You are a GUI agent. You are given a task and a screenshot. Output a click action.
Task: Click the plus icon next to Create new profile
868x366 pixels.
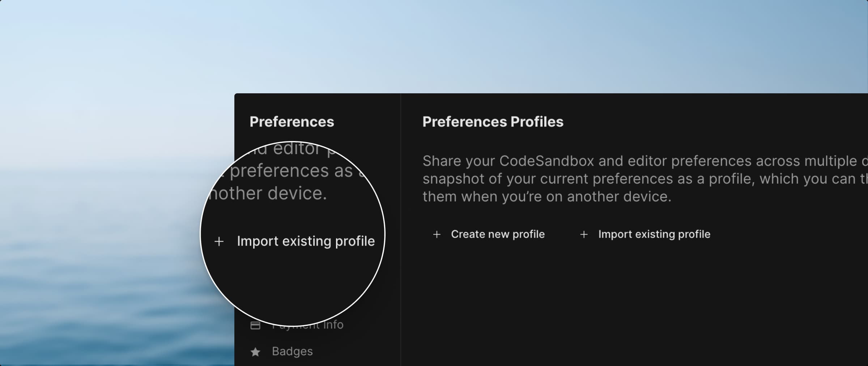tap(437, 234)
